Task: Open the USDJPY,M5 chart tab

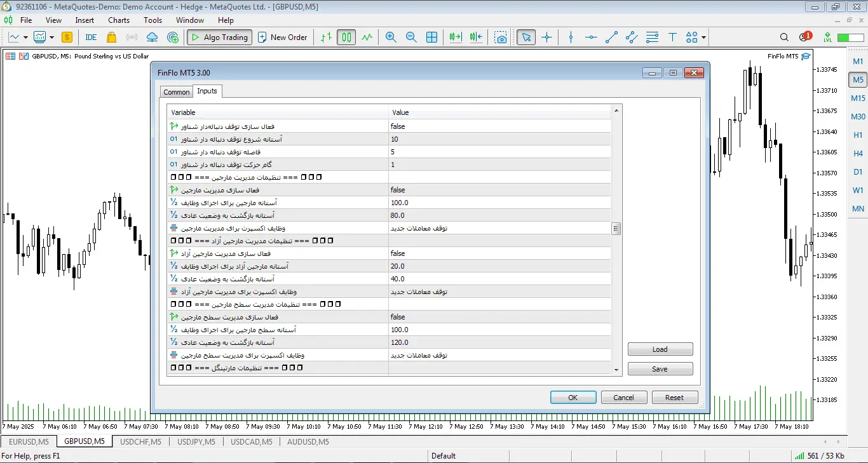Action: pos(196,441)
